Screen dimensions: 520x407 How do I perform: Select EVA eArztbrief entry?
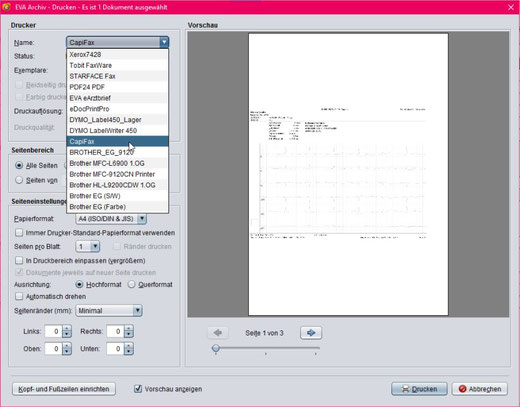pyautogui.click(x=117, y=98)
